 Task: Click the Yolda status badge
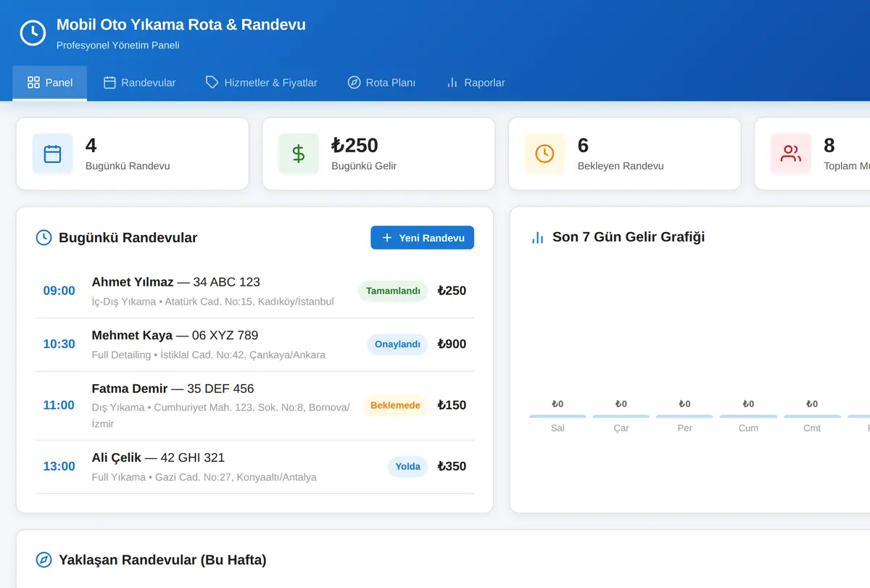pyautogui.click(x=407, y=466)
